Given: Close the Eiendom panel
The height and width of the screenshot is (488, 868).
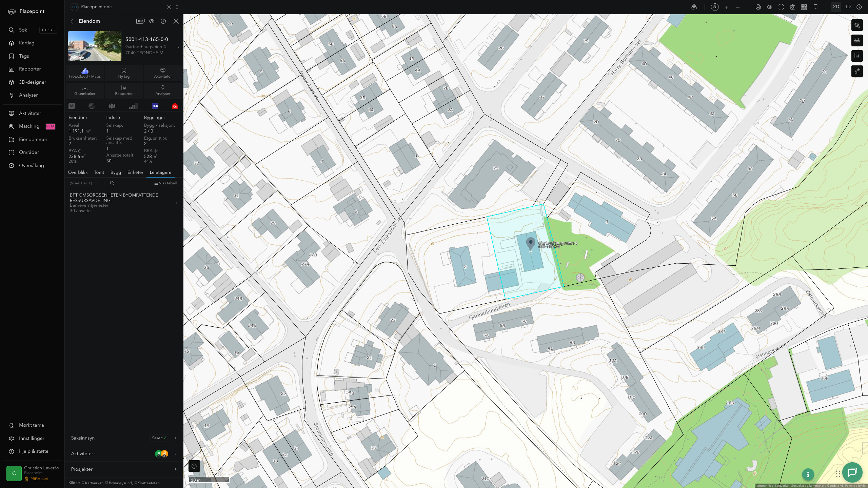Looking at the screenshot, I should pyautogui.click(x=176, y=21).
